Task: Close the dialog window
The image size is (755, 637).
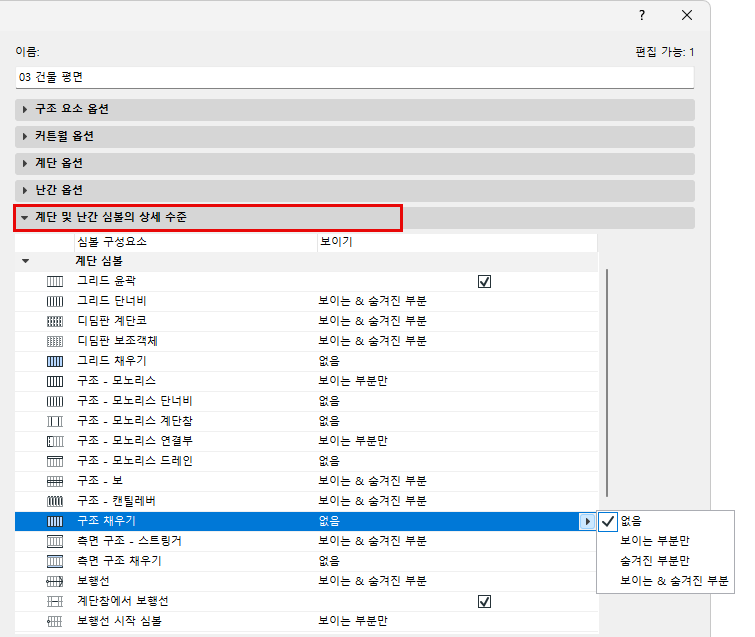Action: tap(687, 15)
